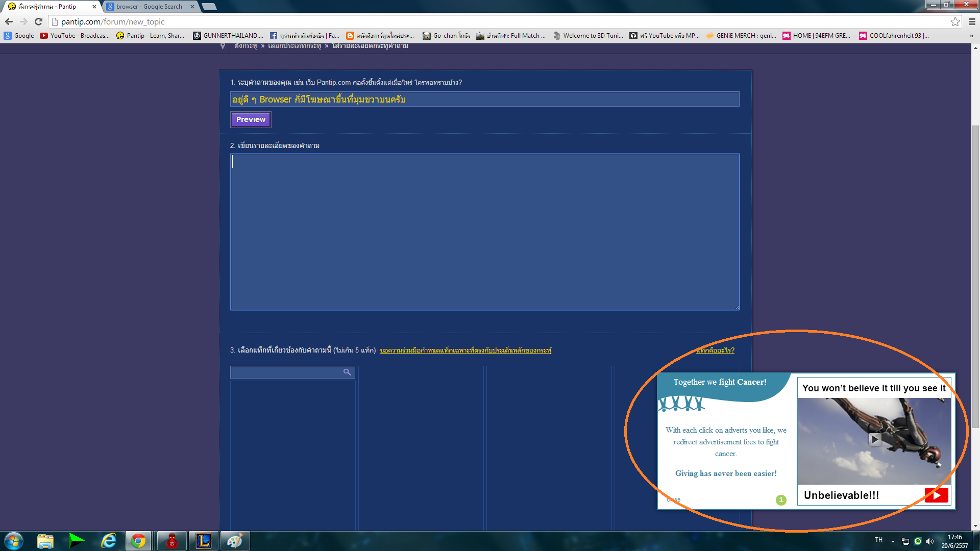This screenshot has width=980, height=551.
Task: Click the browser back arrow
Action: coord(9,21)
